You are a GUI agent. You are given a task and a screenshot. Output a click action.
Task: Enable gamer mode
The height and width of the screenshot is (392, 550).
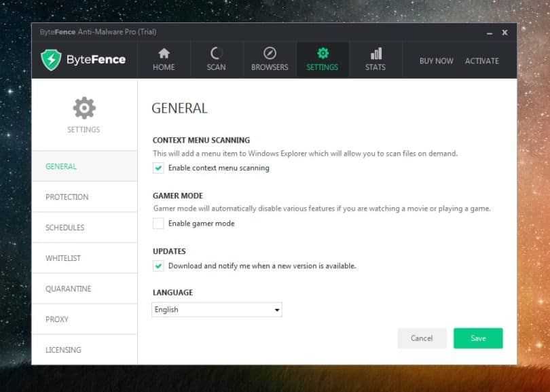tap(158, 223)
